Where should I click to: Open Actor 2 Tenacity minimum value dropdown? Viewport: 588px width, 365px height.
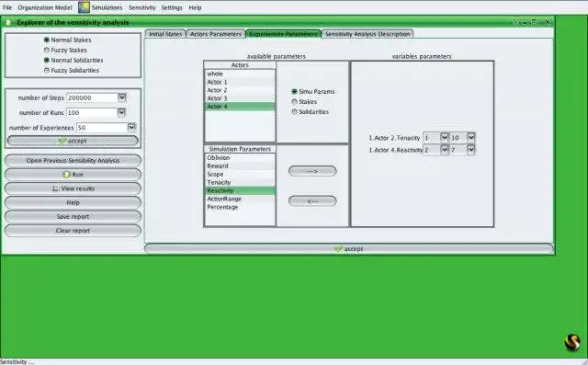445,138
